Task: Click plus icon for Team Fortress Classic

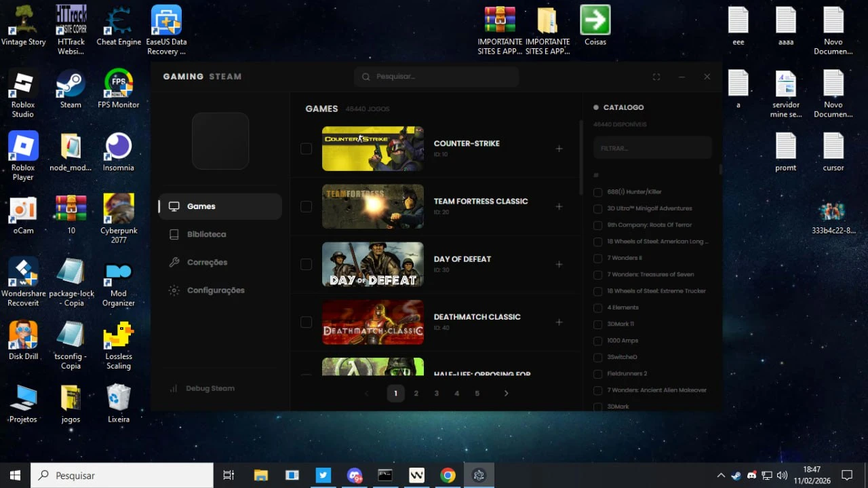Action: tap(559, 206)
